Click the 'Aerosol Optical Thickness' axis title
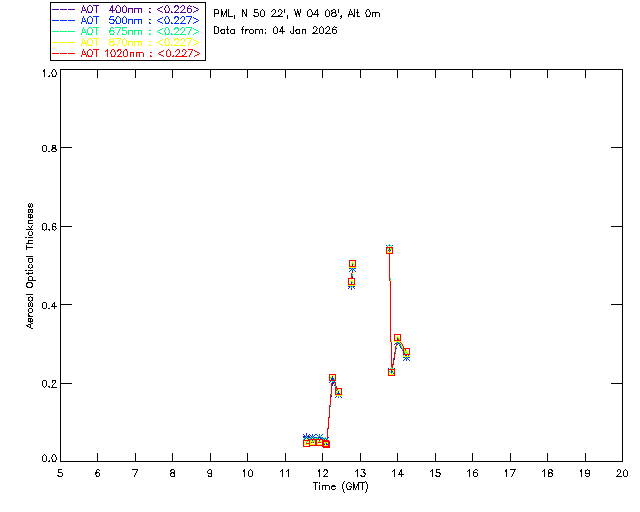This screenshot has height=512, width=640. pyautogui.click(x=30, y=266)
